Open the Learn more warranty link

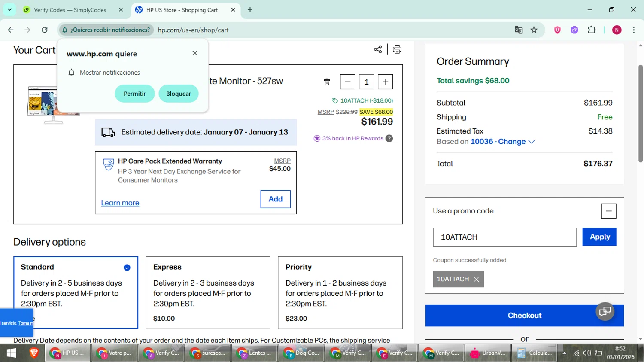120,203
